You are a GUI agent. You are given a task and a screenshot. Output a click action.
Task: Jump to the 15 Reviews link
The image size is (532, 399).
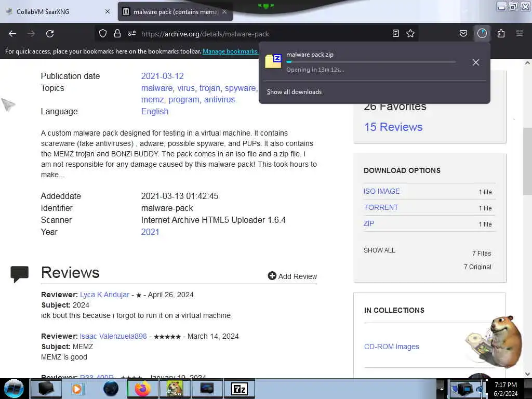pos(393,127)
